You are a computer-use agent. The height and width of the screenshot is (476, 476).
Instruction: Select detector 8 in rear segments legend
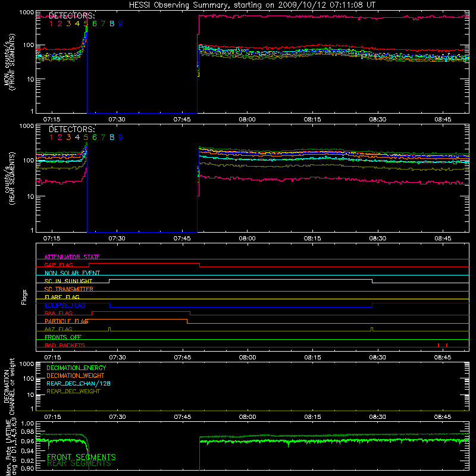(x=112, y=137)
